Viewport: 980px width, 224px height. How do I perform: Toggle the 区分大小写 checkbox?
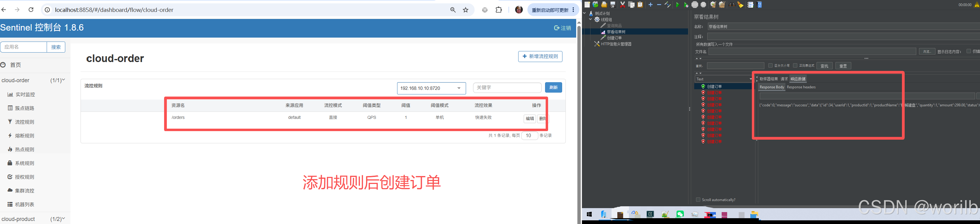(x=770, y=65)
